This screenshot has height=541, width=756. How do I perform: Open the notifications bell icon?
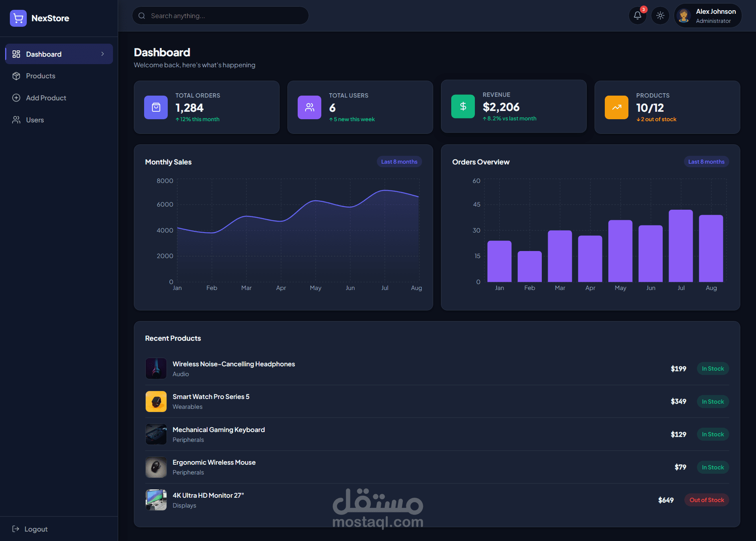point(637,16)
